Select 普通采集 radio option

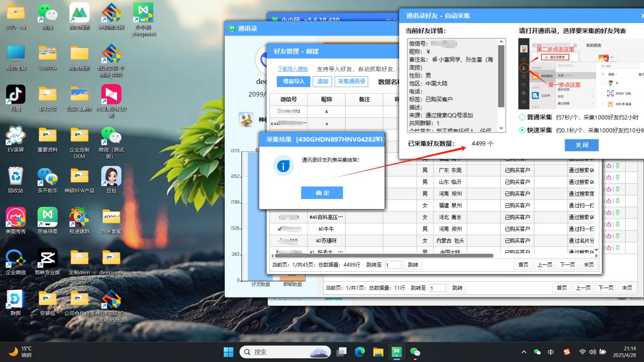[x=522, y=117]
